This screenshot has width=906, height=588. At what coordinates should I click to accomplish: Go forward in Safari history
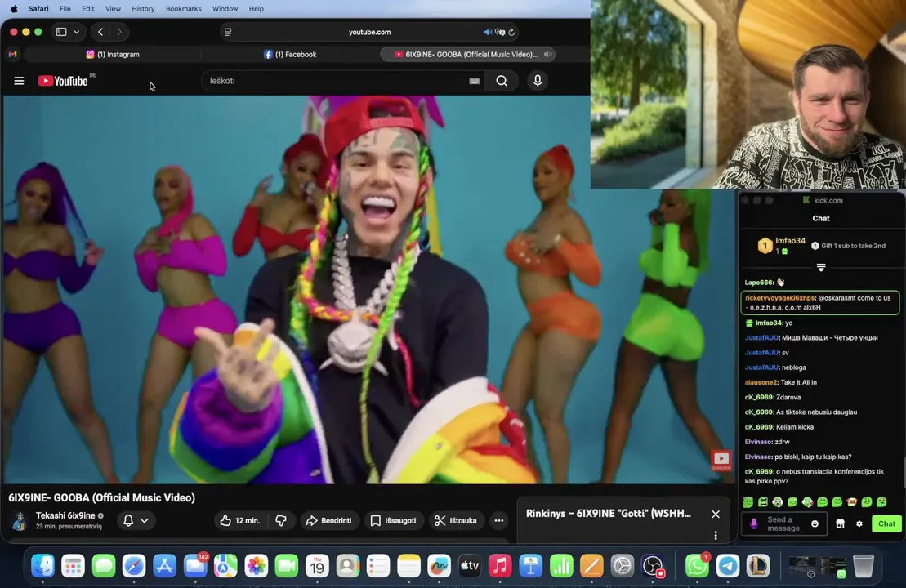coord(119,32)
